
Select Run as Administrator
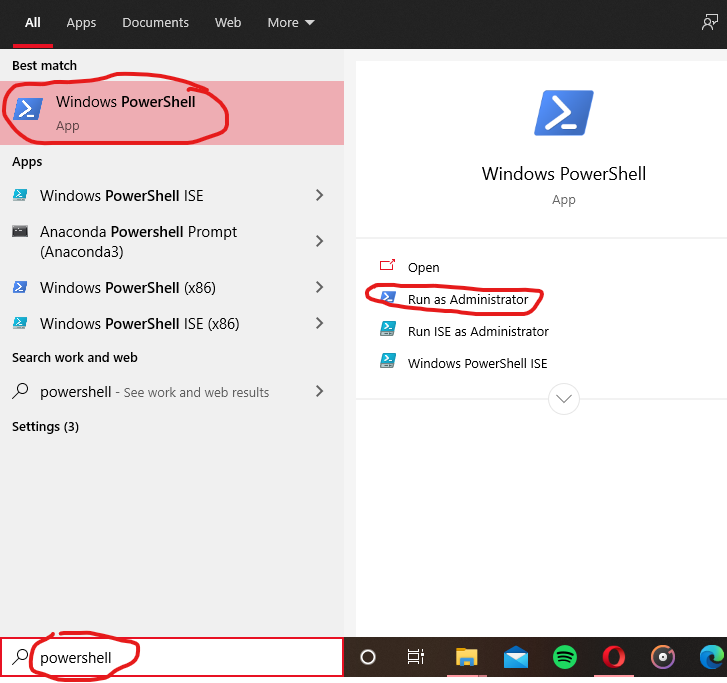[467, 299]
